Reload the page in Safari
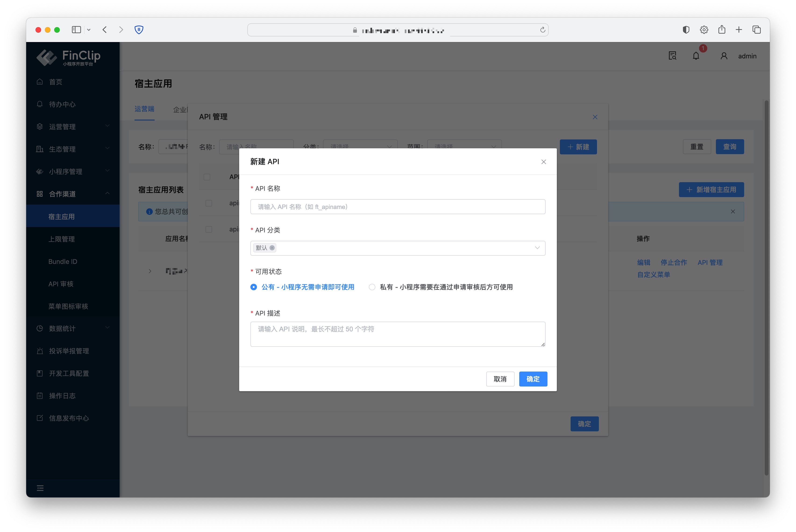The height and width of the screenshot is (532, 796). (x=543, y=30)
